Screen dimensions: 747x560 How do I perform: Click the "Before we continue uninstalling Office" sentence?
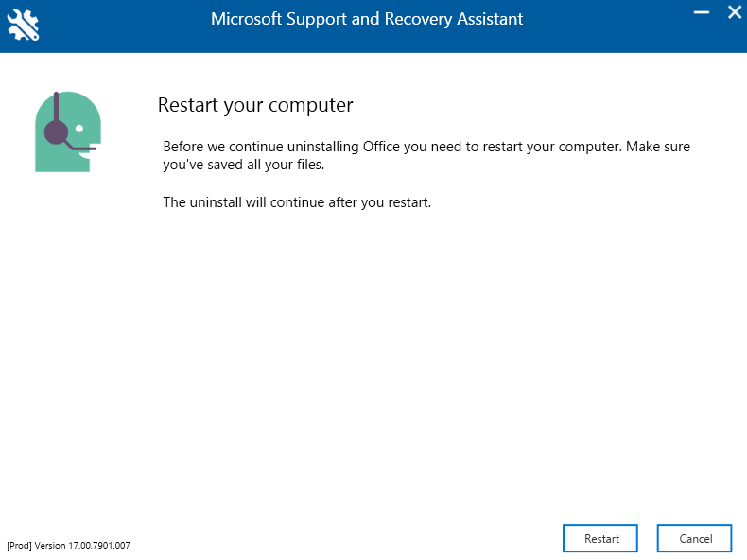[392, 147]
